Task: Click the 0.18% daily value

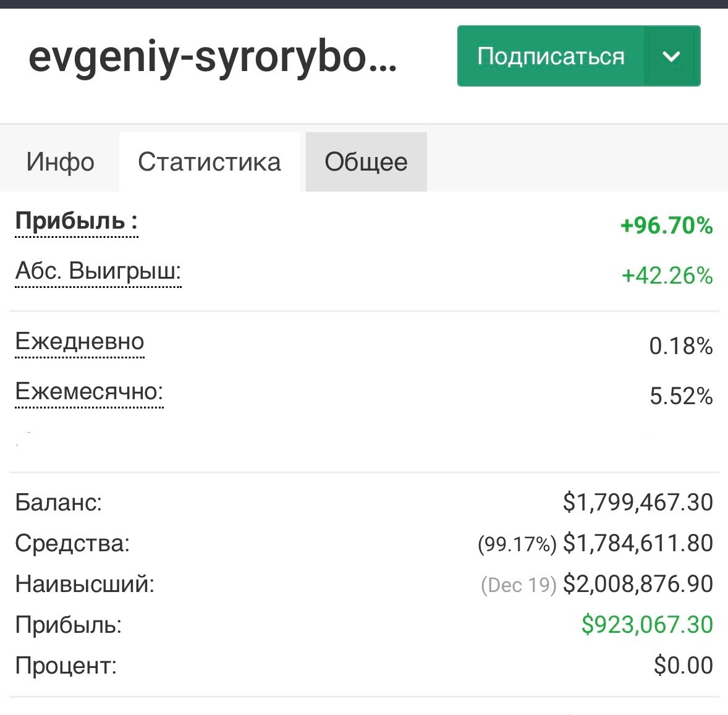Action: tap(680, 346)
